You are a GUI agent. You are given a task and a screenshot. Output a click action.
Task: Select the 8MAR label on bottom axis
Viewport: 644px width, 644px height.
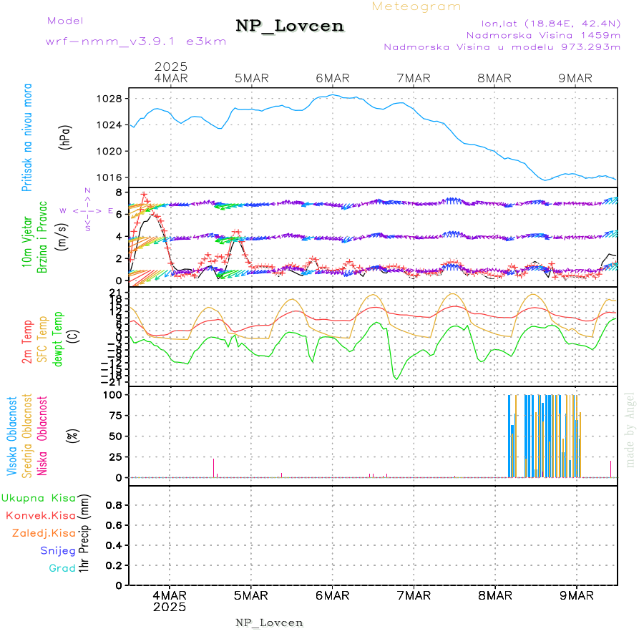495,595
